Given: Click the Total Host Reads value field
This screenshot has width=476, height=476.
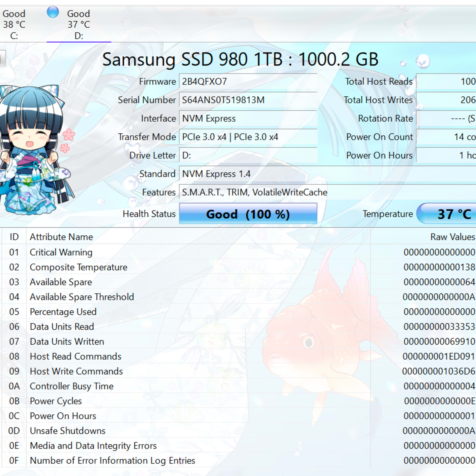Looking at the screenshot, I should tap(446, 81).
